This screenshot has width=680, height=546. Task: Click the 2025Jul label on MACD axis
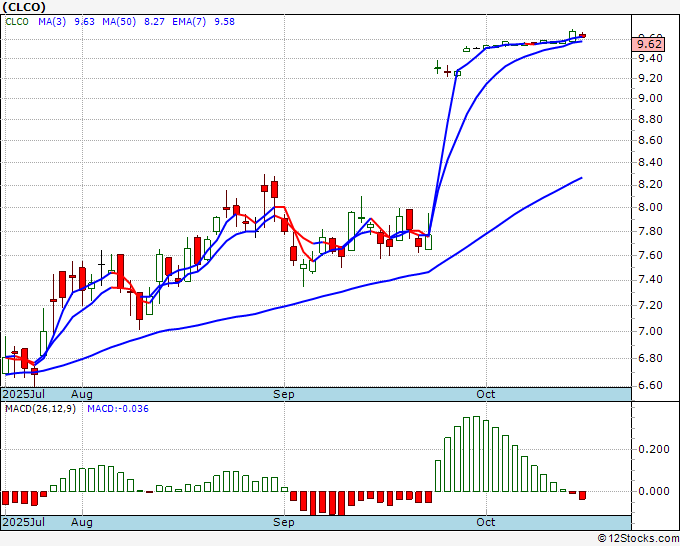(x=23, y=522)
